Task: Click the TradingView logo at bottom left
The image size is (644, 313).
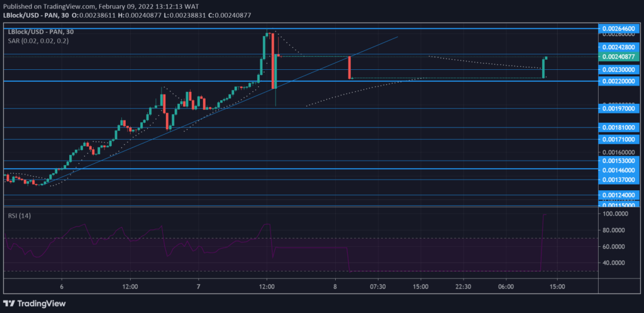Action: (34, 304)
